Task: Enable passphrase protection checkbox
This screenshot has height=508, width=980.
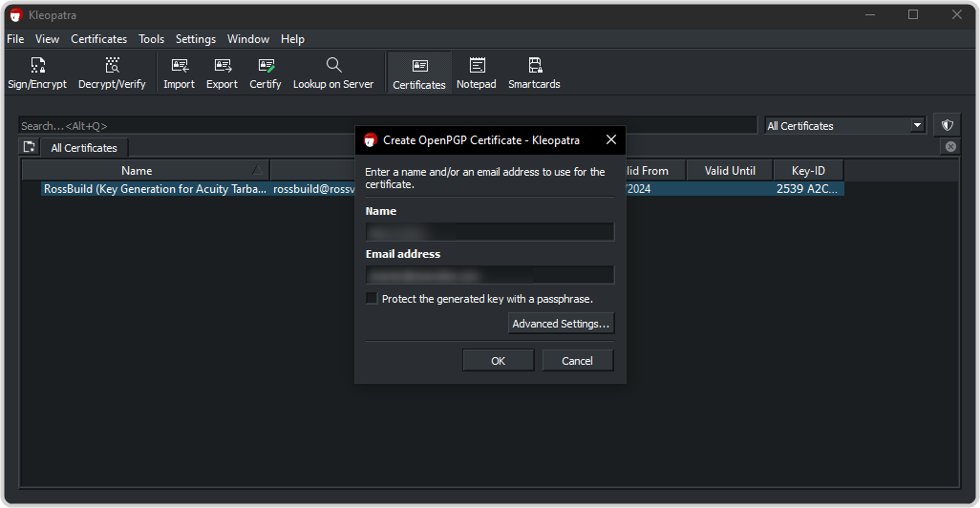Action: pos(372,299)
